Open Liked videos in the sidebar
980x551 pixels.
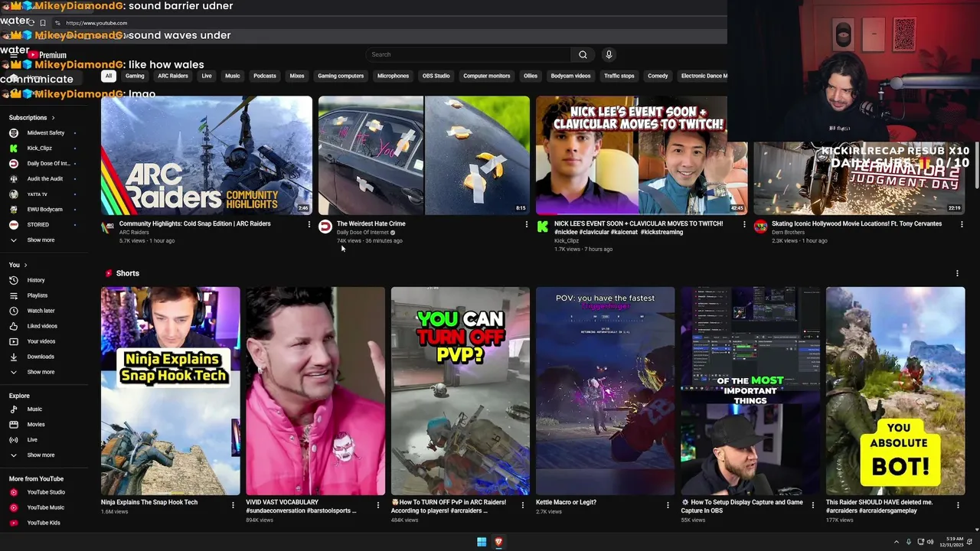[x=42, y=326]
